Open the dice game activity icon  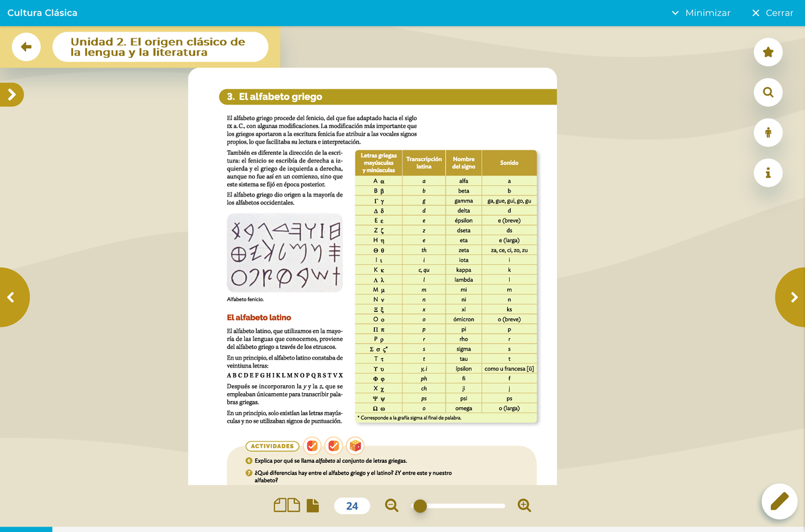tap(355, 446)
